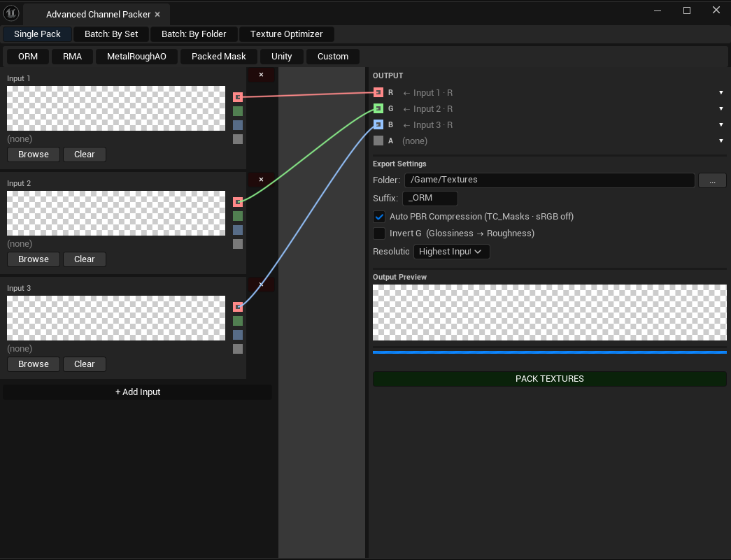Viewport: 731px width, 560px height.
Task: Click Input 3 blue channel pin
Action: click(238, 334)
